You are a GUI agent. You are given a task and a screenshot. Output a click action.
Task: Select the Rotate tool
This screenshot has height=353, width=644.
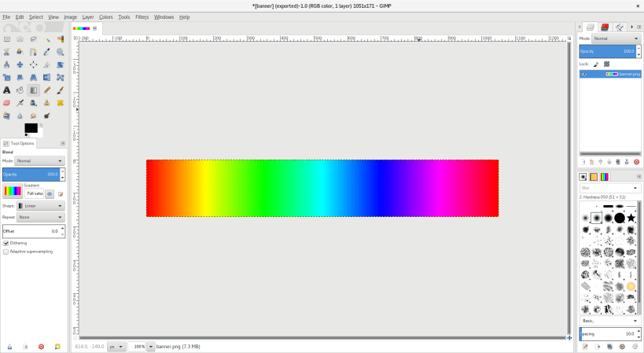coord(61,64)
